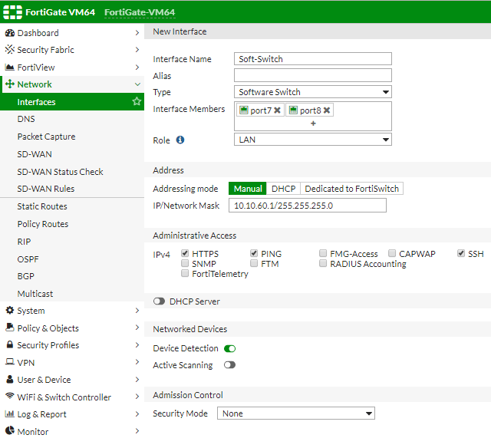
Task: Turn off Device Detection toggle
Action: [x=229, y=348]
